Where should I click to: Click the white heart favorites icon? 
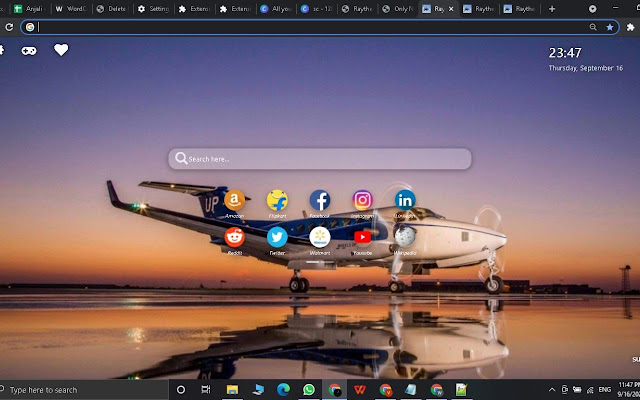(x=61, y=50)
